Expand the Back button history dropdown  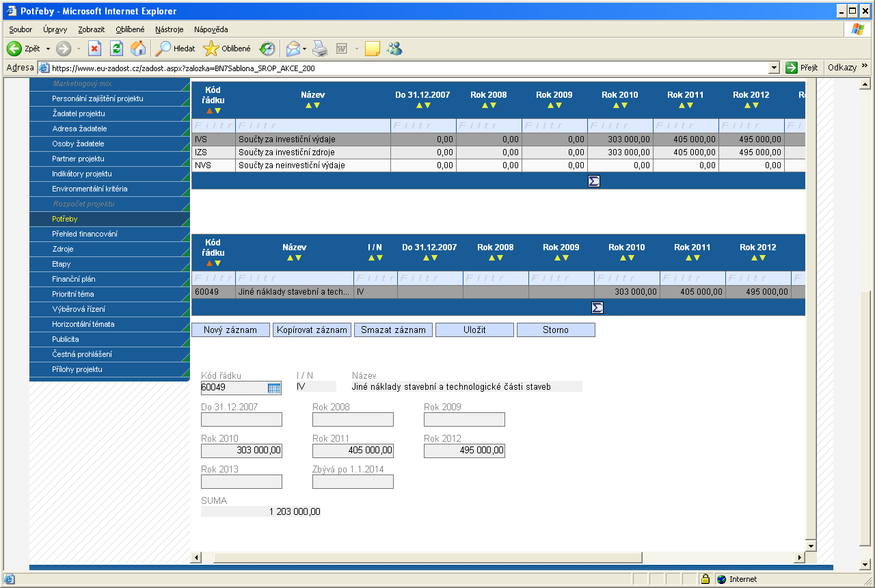(48, 49)
